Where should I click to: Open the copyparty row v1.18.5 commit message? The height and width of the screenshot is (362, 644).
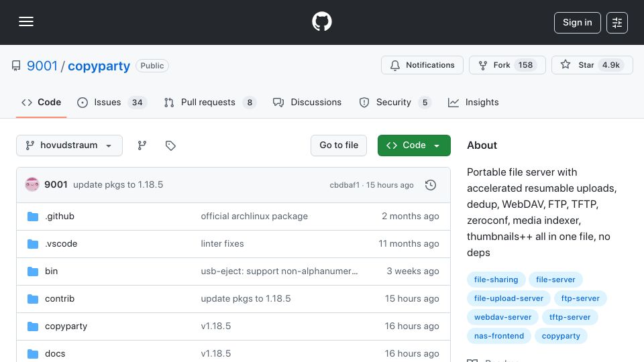pyautogui.click(x=215, y=326)
